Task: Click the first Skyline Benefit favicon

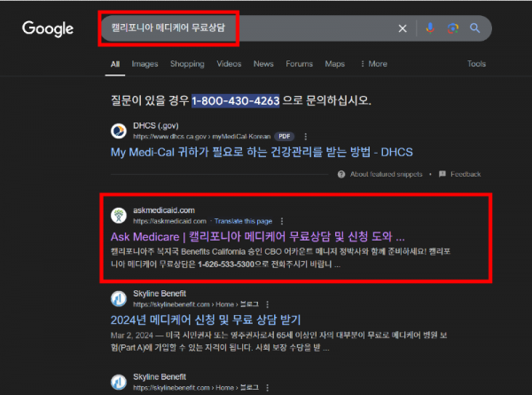Action: pyautogui.click(x=118, y=298)
